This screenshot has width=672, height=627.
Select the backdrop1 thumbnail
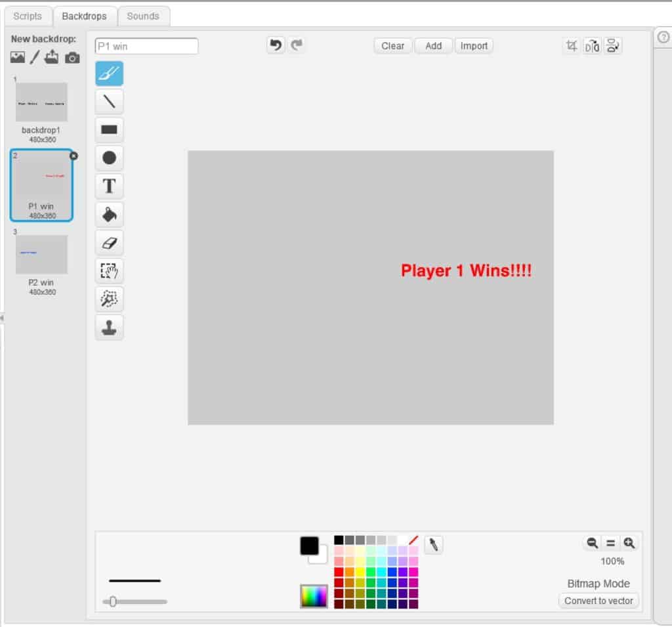tap(41, 102)
